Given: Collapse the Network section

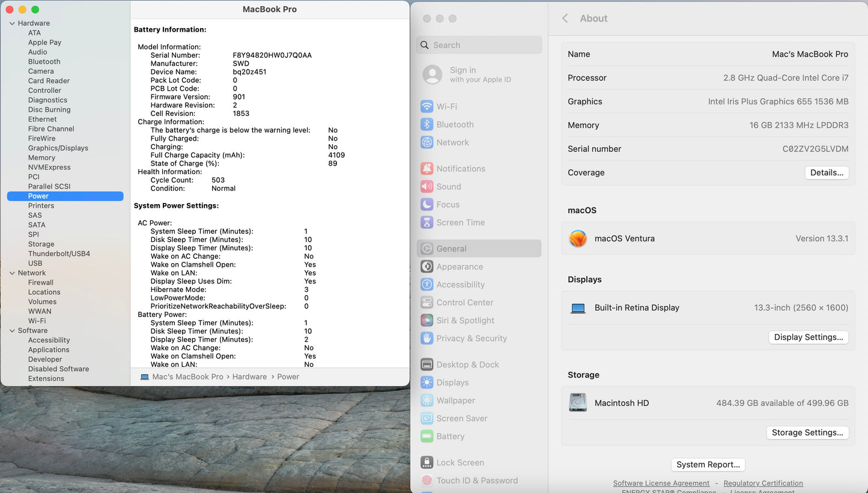Looking at the screenshot, I should click(11, 273).
